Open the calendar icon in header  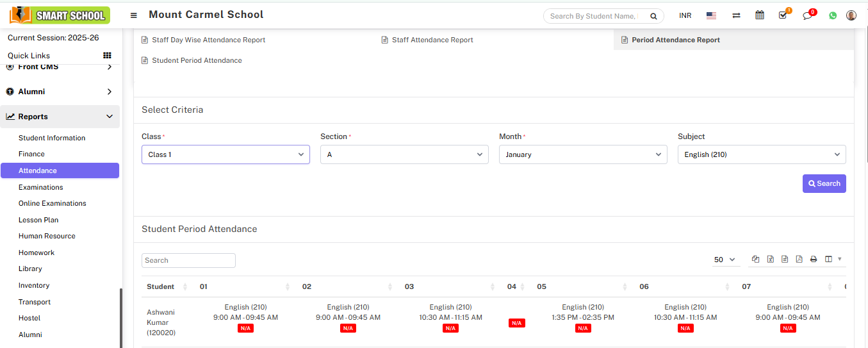pos(760,15)
